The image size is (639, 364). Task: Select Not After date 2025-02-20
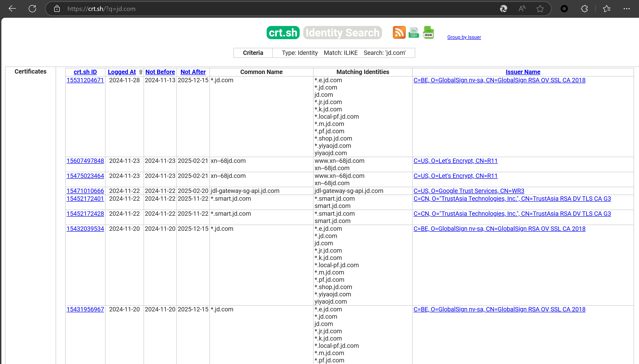coord(193,191)
